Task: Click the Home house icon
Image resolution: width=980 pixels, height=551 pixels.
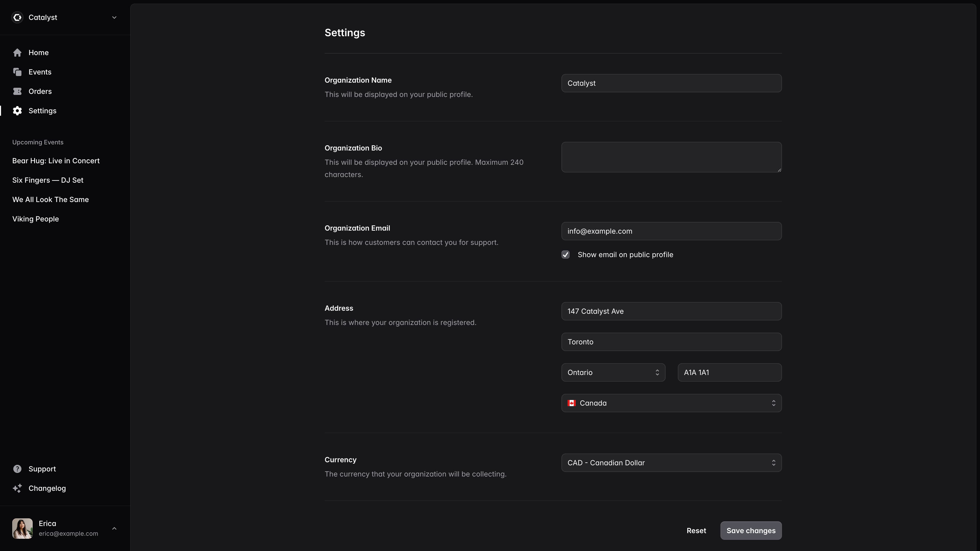Action: click(x=17, y=53)
